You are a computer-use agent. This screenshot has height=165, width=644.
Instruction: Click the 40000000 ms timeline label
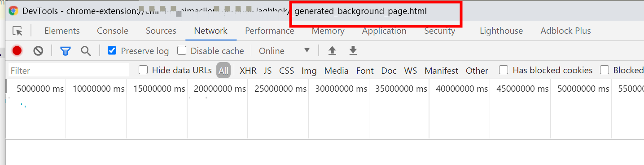coord(462,89)
